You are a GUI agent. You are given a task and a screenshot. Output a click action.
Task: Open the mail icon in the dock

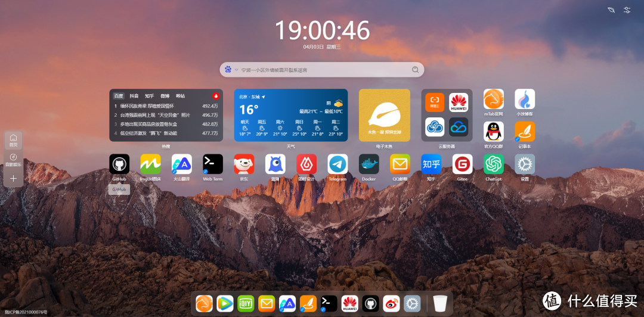tap(267, 304)
